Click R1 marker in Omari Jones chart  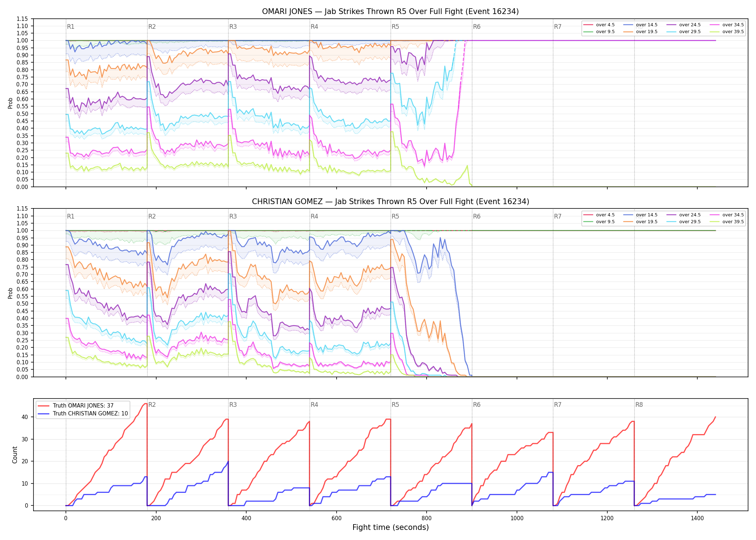71,27
